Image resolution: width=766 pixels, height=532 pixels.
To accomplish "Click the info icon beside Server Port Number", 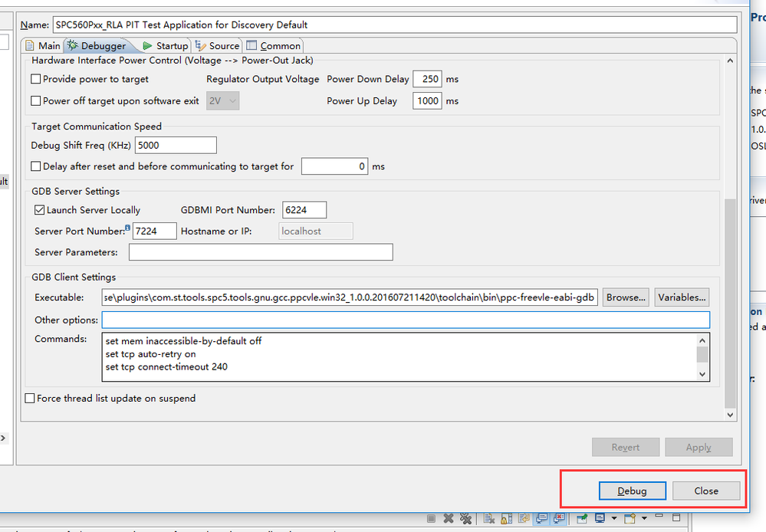I will (x=127, y=228).
